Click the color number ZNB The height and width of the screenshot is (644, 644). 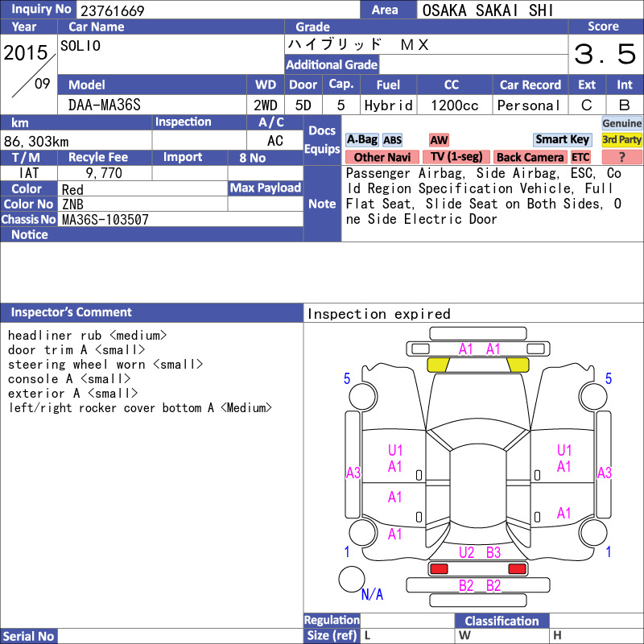72,204
